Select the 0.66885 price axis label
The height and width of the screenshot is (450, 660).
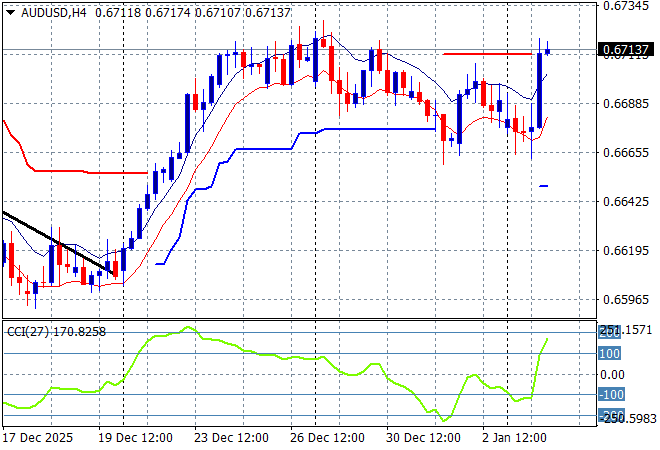(x=625, y=104)
